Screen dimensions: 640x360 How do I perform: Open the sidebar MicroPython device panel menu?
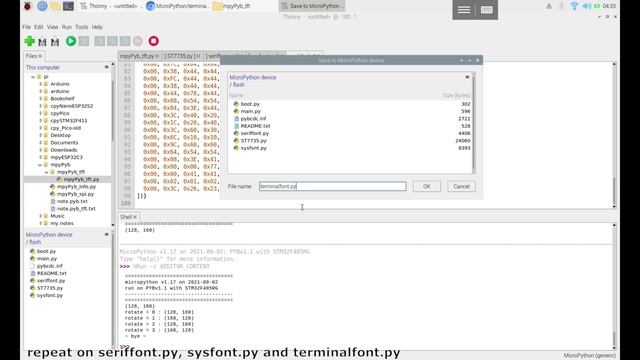click(x=107, y=234)
